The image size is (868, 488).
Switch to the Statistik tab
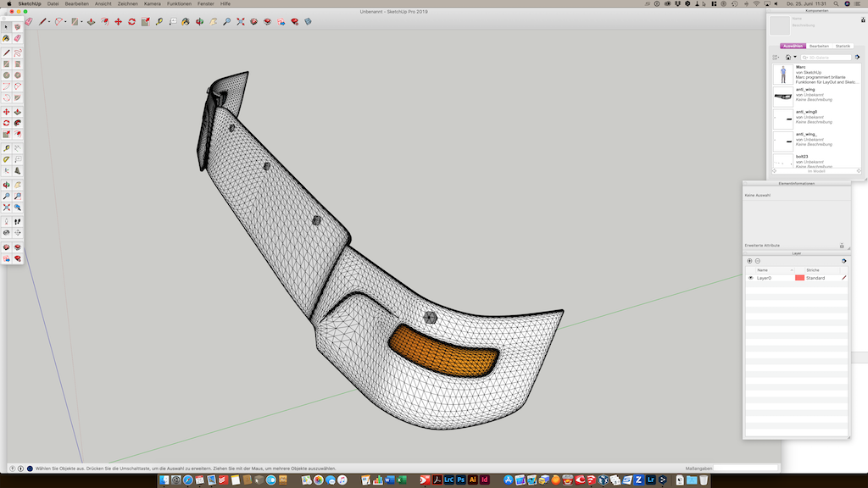pyautogui.click(x=843, y=46)
